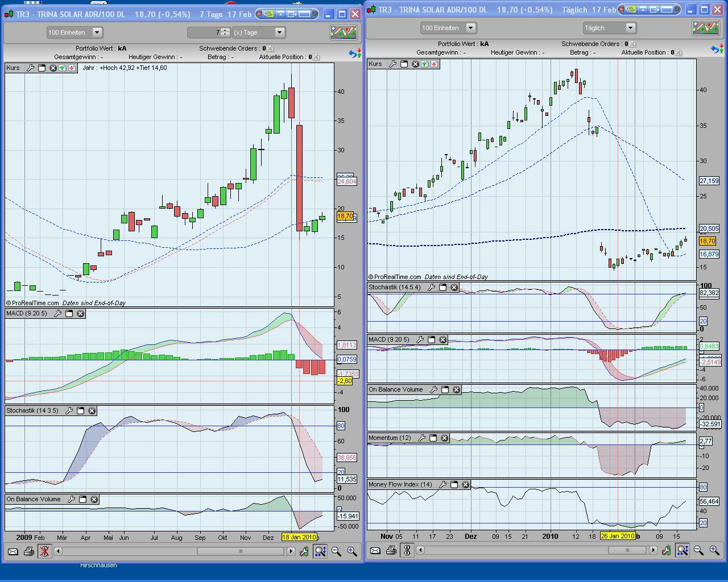This screenshot has width=728, height=582.
Task: Remove the Momentum (12) indicator panel
Action: [444, 438]
